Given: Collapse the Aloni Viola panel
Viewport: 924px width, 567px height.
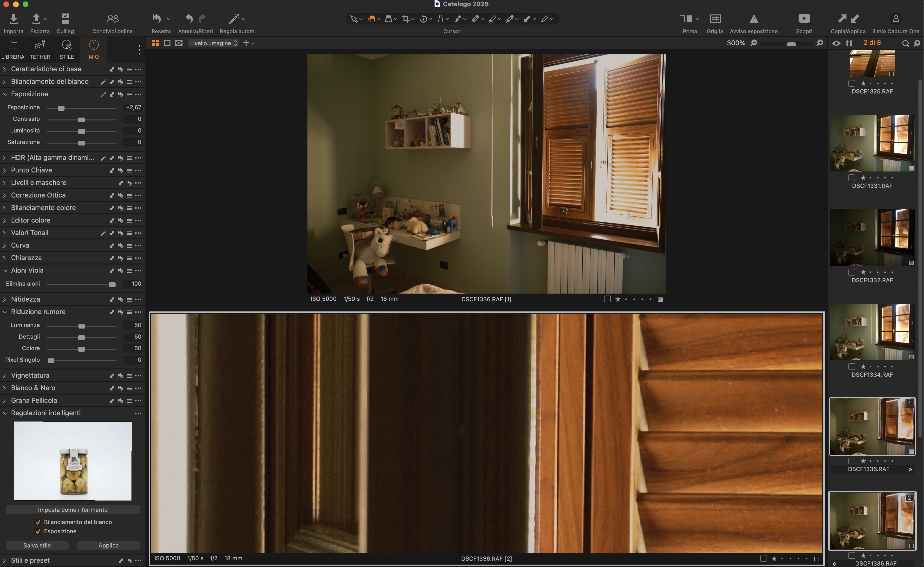Looking at the screenshot, I should point(5,270).
